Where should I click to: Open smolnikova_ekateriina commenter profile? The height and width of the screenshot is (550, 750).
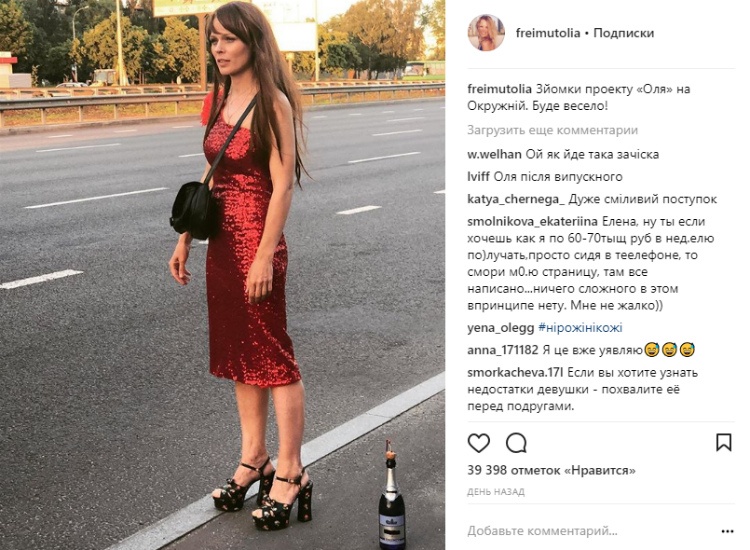coord(532,221)
